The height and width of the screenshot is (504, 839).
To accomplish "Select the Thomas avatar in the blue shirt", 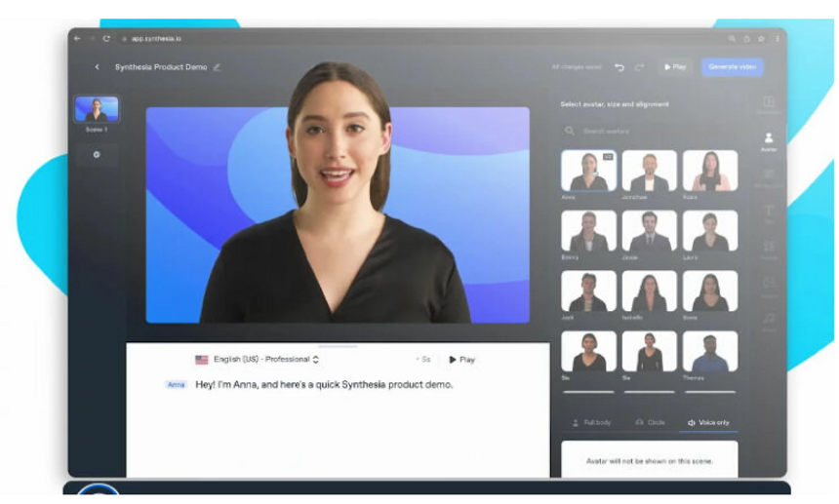I will click(710, 351).
